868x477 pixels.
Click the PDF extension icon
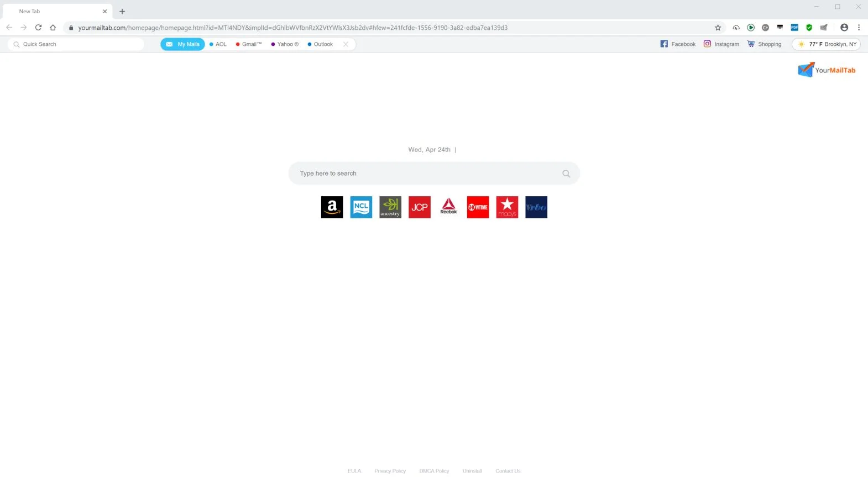coord(794,27)
